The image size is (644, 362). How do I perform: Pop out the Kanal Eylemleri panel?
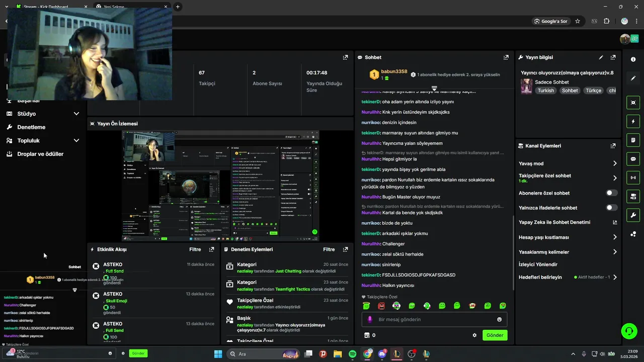613,146
